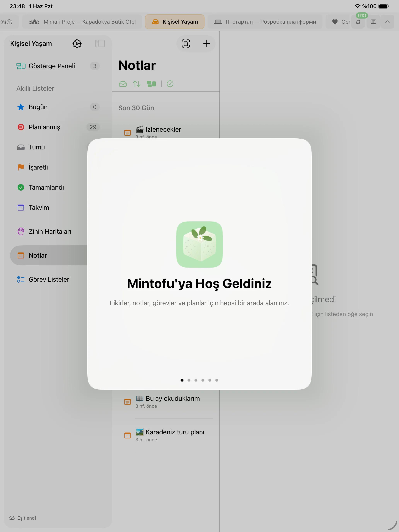Screen dimensions: 399x532
Task: Click Eşitlendi sync status
Action: [22, 518]
